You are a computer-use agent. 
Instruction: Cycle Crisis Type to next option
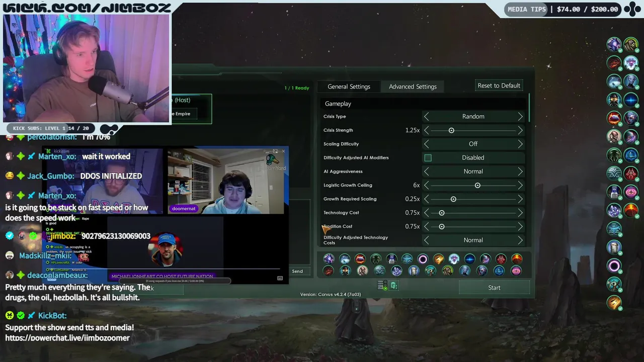[x=520, y=117]
